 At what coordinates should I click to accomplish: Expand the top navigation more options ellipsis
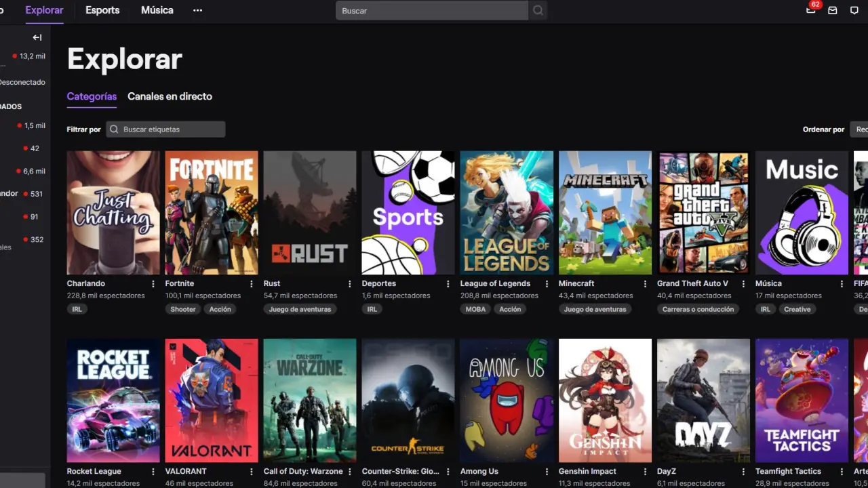pos(197,10)
